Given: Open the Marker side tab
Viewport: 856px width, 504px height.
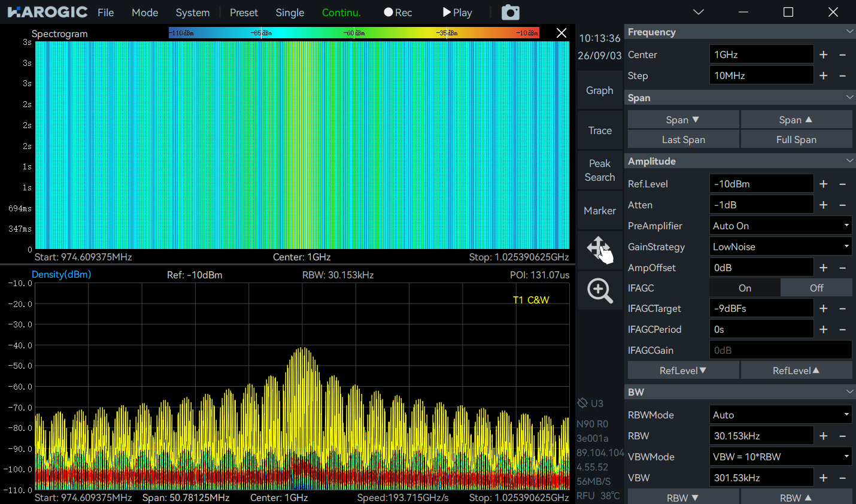Looking at the screenshot, I should pyautogui.click(x=600, y=211).
